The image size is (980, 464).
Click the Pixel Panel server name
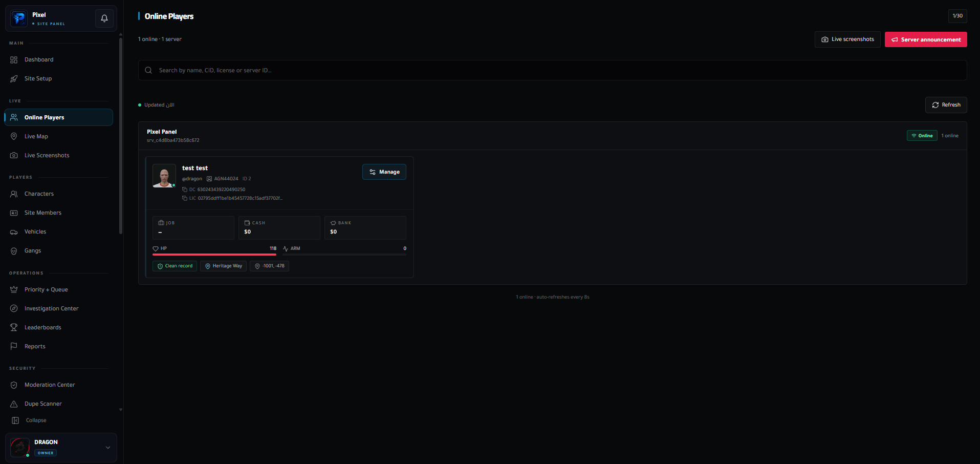tap(162, 132)
